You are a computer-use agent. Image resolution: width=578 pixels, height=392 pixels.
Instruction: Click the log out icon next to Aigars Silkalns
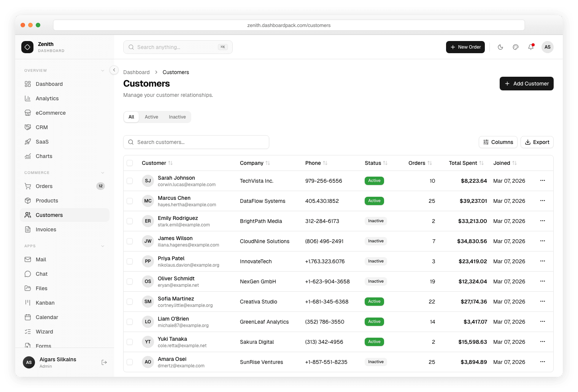pos(104,362)
